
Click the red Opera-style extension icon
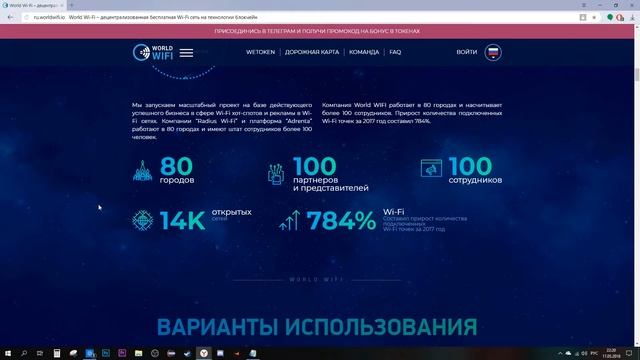(x=620, y=17)
